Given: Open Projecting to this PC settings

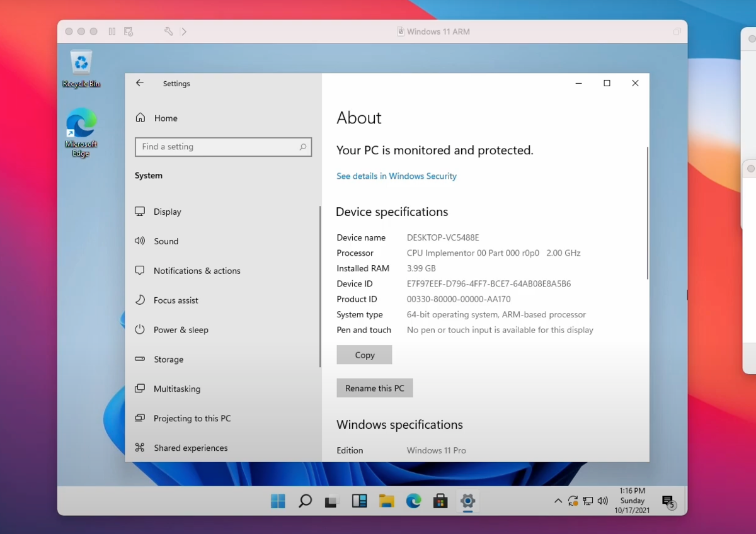Looking at the screenshot, I should (192, 419).
